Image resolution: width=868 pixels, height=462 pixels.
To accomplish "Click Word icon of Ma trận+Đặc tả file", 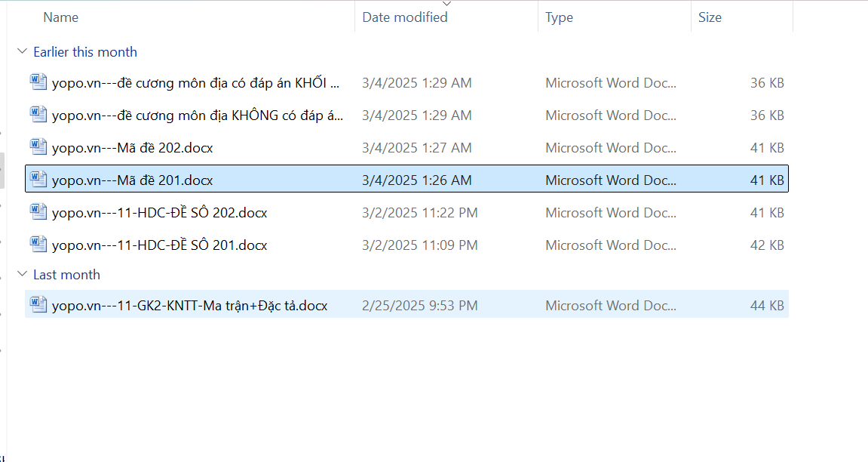I will click(x=38, y=305).
